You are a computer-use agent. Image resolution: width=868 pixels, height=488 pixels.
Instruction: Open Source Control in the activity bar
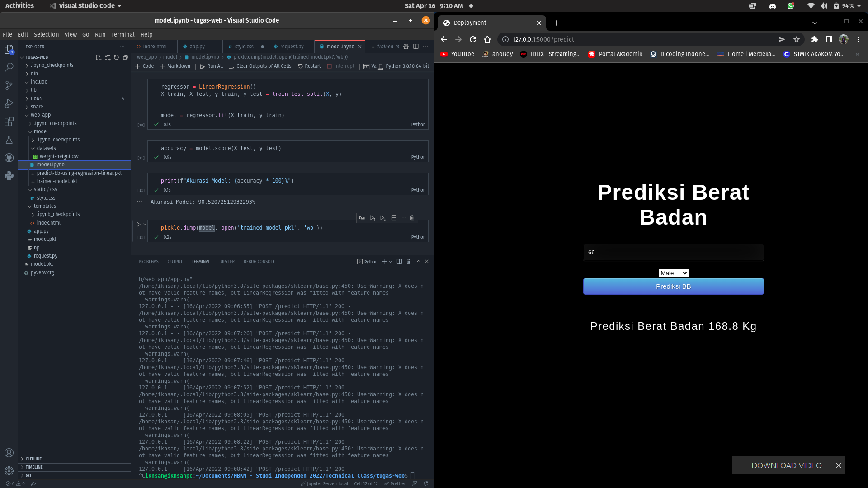click(x=9, y=85)
